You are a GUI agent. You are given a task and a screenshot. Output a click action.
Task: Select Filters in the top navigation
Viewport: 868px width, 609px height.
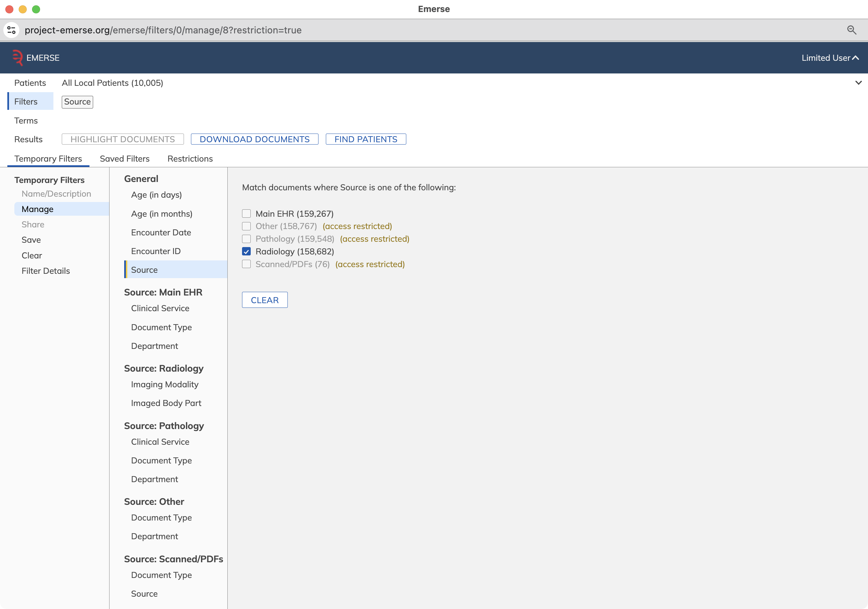point(30,101)
